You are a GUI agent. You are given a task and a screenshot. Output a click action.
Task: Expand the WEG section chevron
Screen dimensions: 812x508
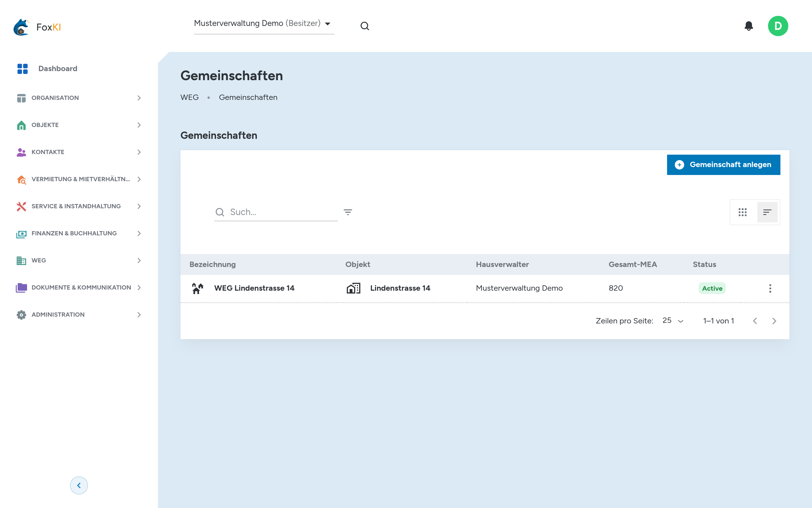click(x=139, y=260)
